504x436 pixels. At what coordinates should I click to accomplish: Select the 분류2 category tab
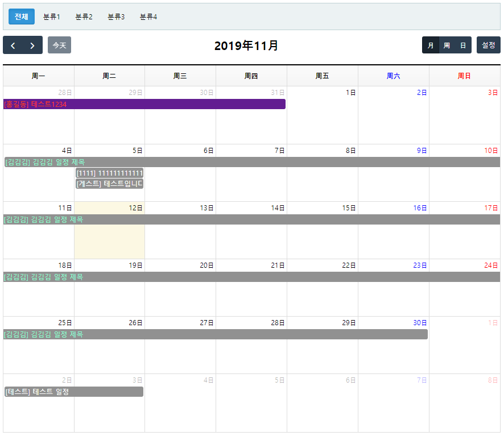(84, 17)
